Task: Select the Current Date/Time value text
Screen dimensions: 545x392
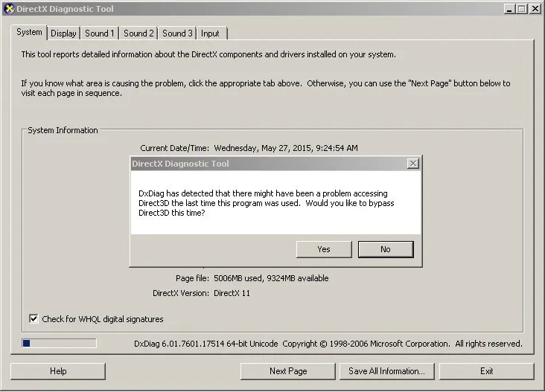Action: (x=286, y=148)
